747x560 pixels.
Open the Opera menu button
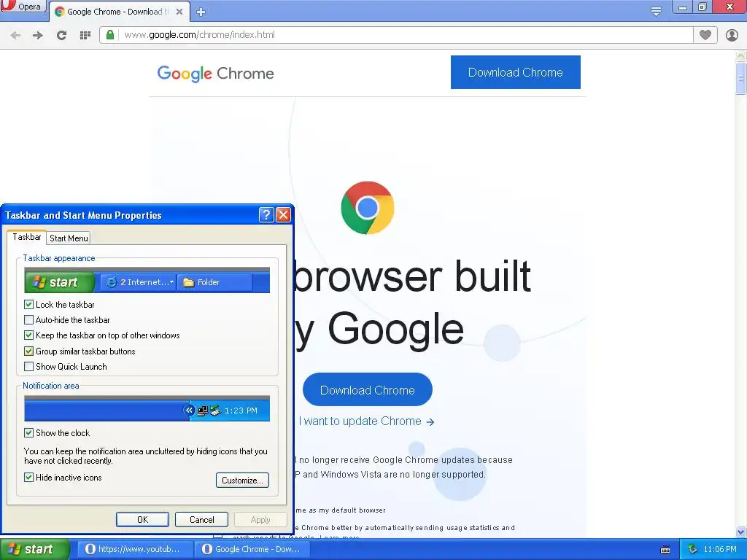23,6
